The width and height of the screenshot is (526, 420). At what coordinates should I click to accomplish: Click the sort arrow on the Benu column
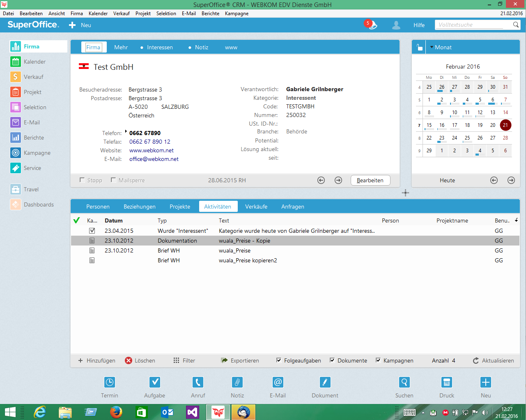tap(516, 220)
